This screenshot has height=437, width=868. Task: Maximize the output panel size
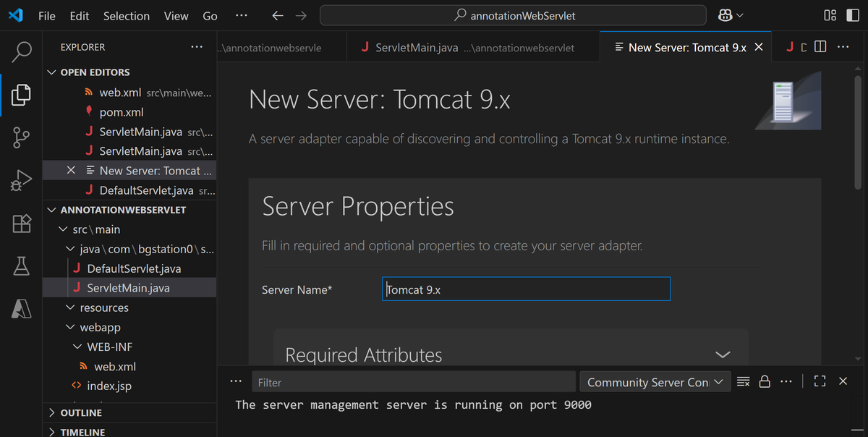point(820,381)
